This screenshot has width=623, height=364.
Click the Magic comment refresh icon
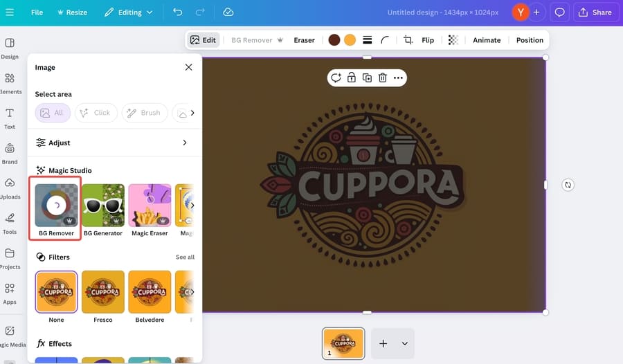pos(336,78)
